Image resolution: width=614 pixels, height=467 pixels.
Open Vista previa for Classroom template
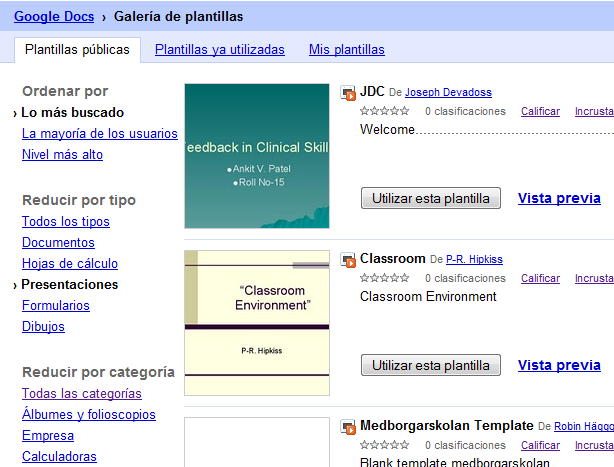point(559,366)
